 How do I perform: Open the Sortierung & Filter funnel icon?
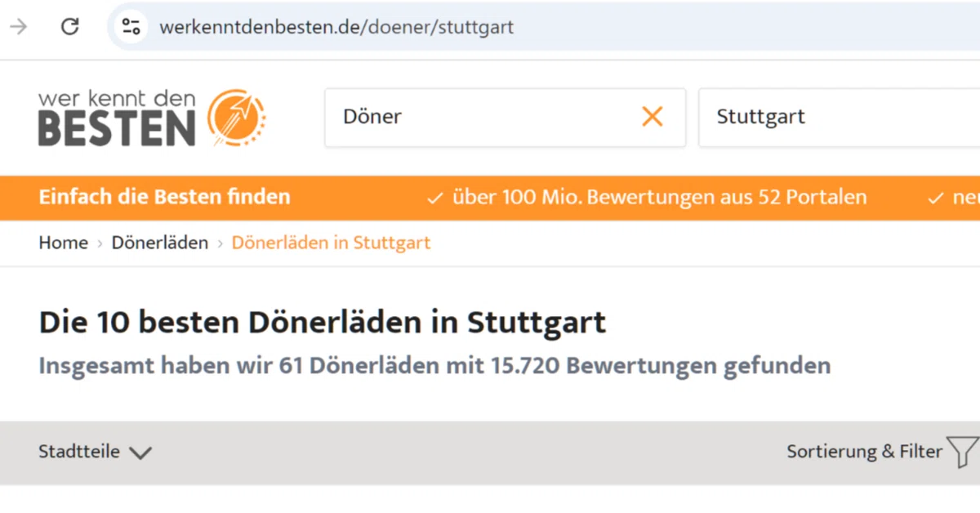click(962, 452)
